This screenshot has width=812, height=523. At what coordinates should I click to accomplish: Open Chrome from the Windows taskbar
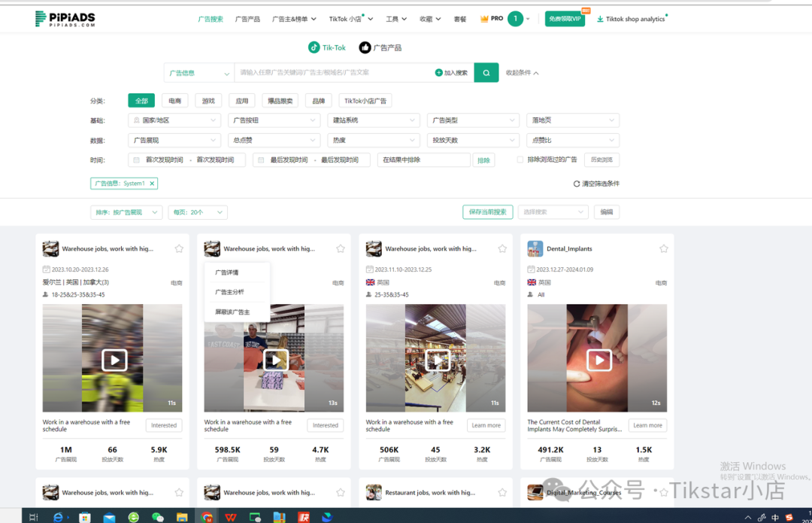coord(208,516)
